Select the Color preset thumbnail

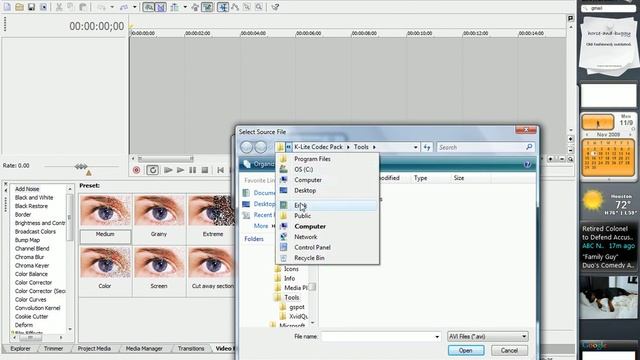105,263
